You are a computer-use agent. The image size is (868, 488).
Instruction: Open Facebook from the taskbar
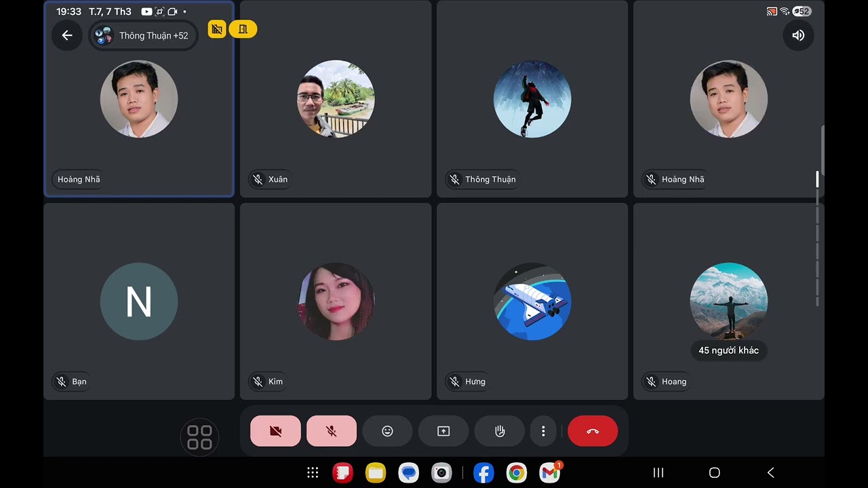click(x=484, y=472)
